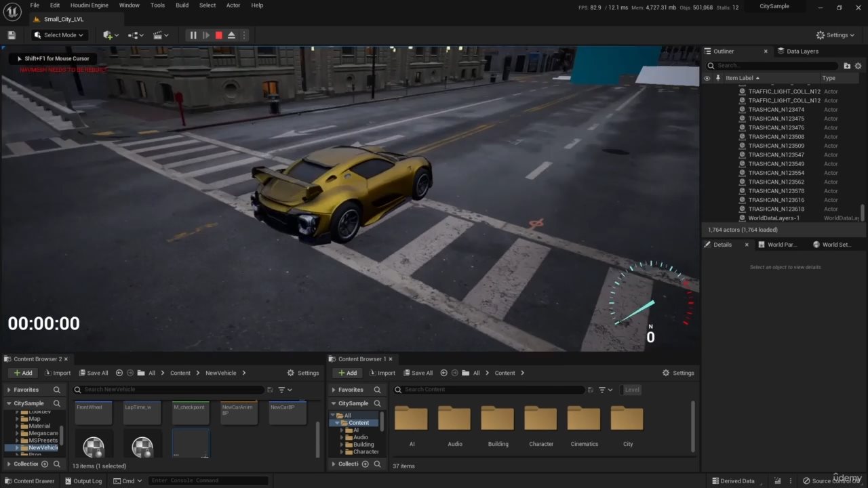This screenshot has width=868, height=488.
Task: Open the Houdini Engine menu
Action: click(x=89, y=5)
